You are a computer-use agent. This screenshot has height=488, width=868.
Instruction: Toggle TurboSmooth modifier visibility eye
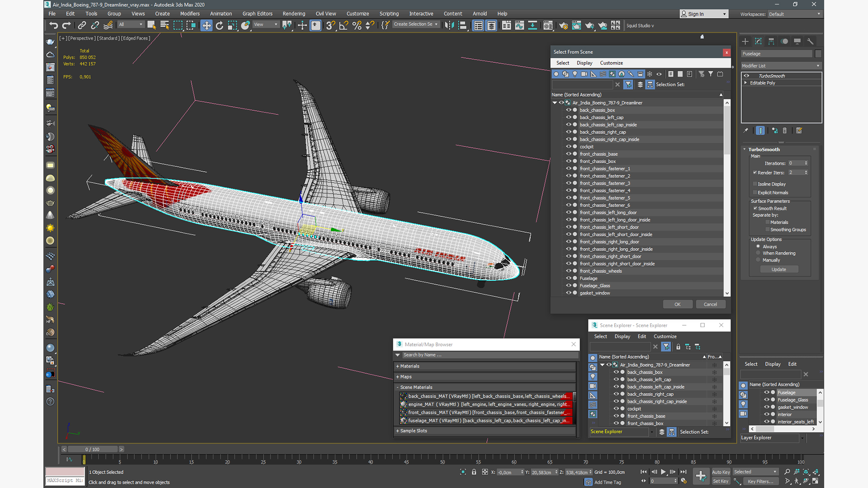[747, 76]
